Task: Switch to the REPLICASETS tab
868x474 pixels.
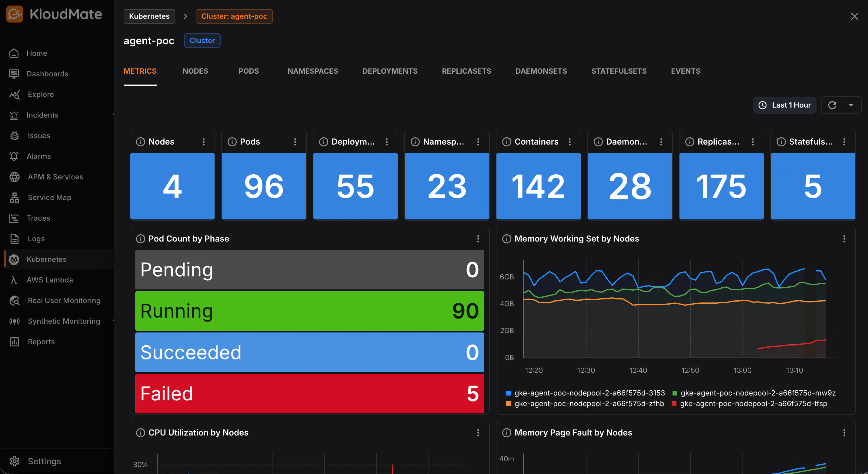Action: point(466,71)
